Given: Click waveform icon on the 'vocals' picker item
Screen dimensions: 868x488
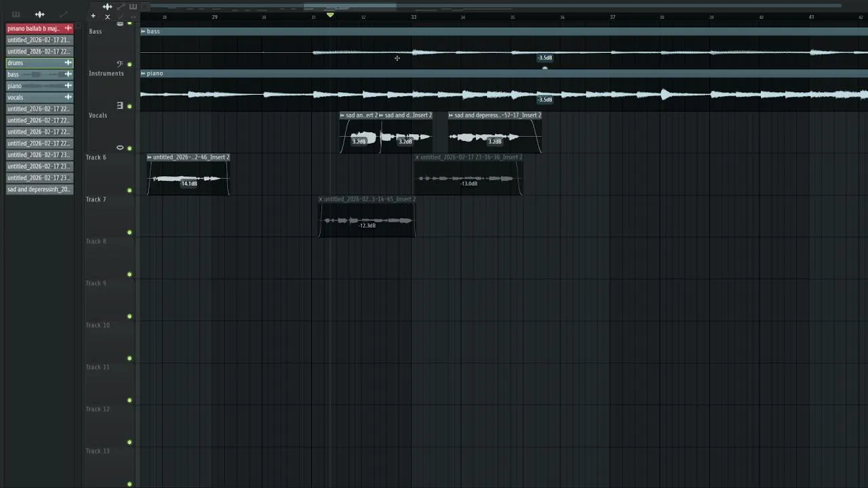Looking at the screenshot, I should pyautogui.click(x=68, y=98).
